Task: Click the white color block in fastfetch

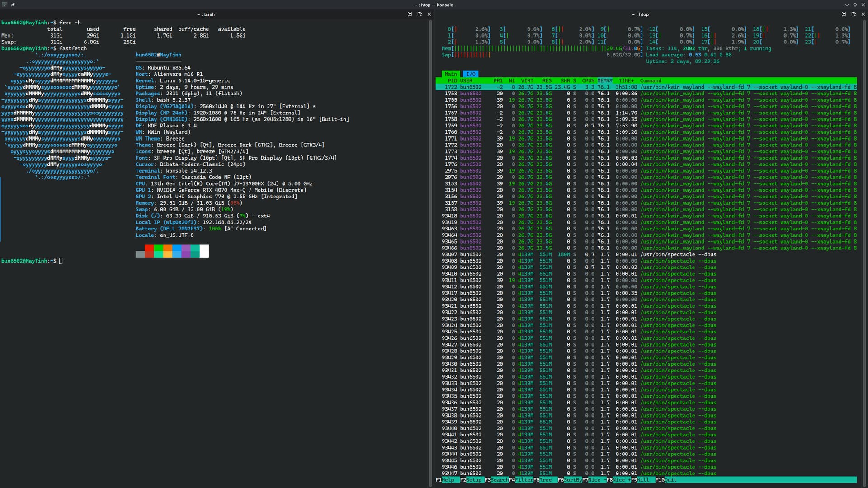Action: tap(204, 251)
